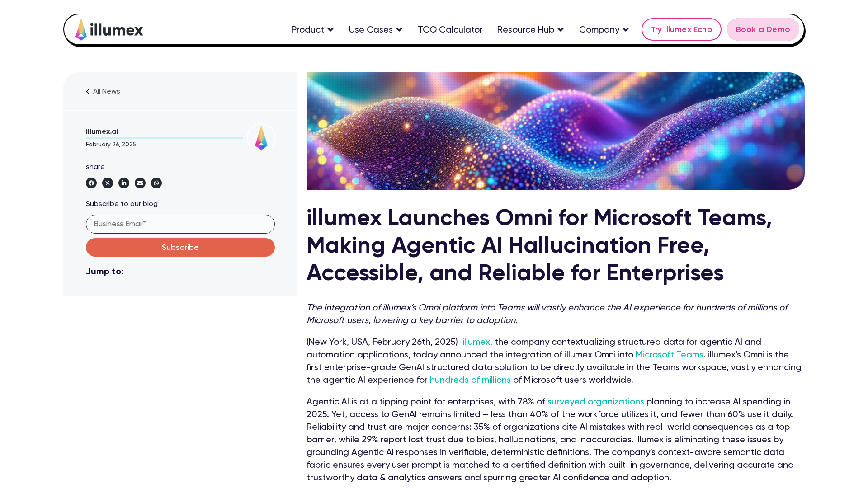This screenshot has width=868, height=488.
Task: Focus the Business Email input field
Action: 180,224
